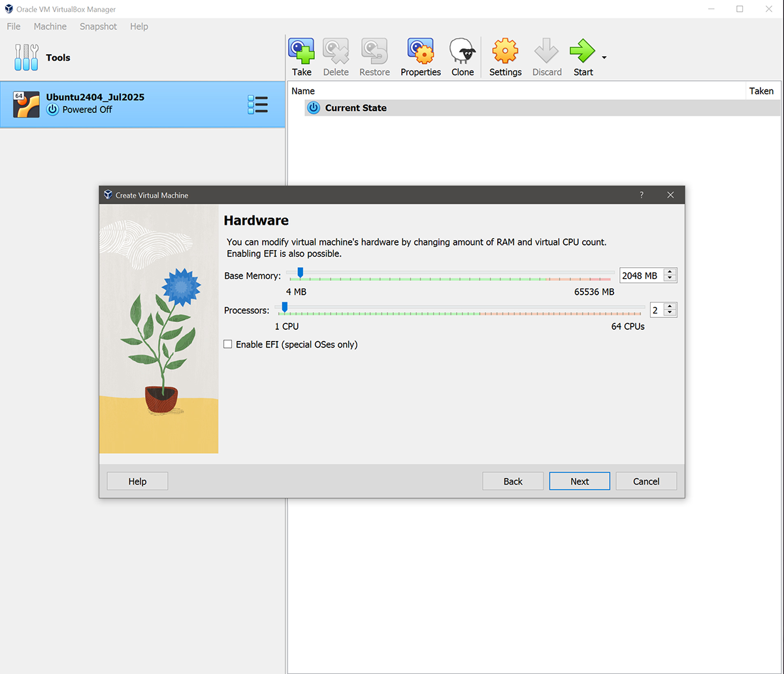Screen dimensions: 784x674
Task: Click the Name column header
Action: click(x=517, y=91)
